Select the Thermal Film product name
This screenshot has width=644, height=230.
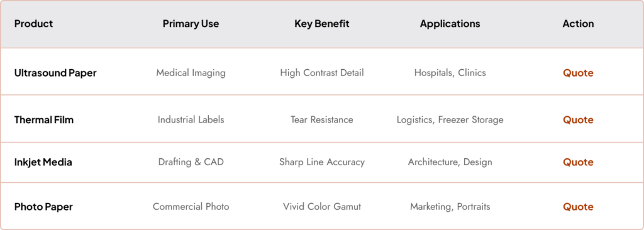44,120
